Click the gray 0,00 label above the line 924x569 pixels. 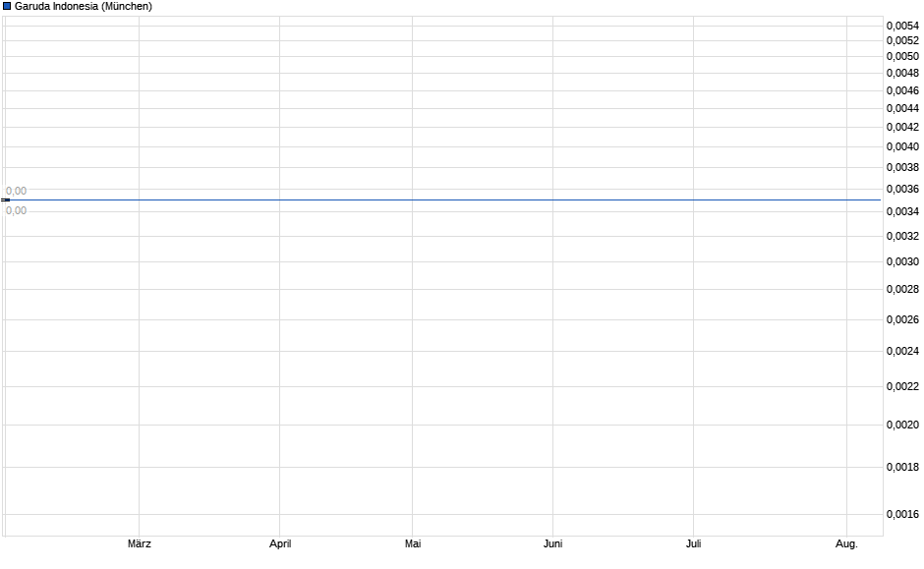(16, 191)
